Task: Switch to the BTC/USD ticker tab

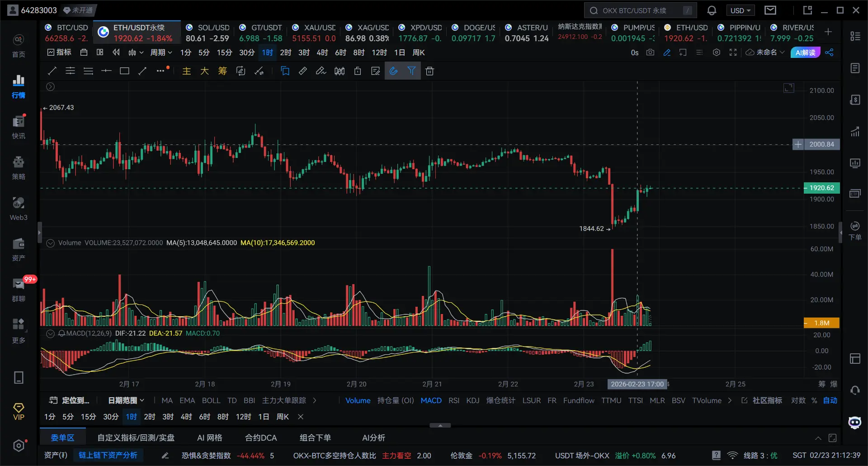Action: pos(66,33)
